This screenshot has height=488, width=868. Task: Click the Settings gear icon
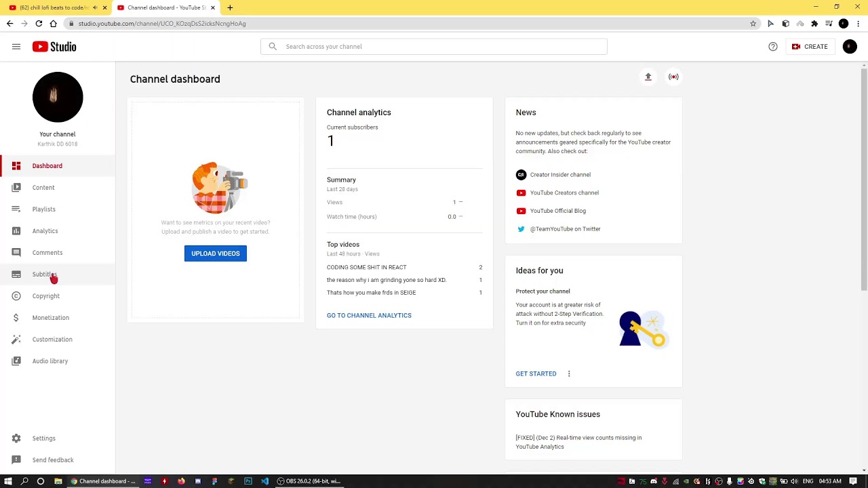pos(16,439)
